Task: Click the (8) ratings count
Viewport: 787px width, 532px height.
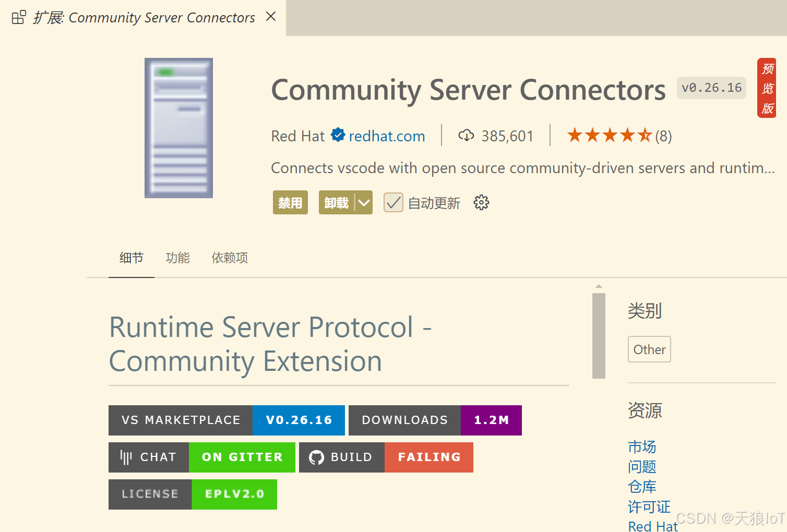Action: [x=664, y=136]
